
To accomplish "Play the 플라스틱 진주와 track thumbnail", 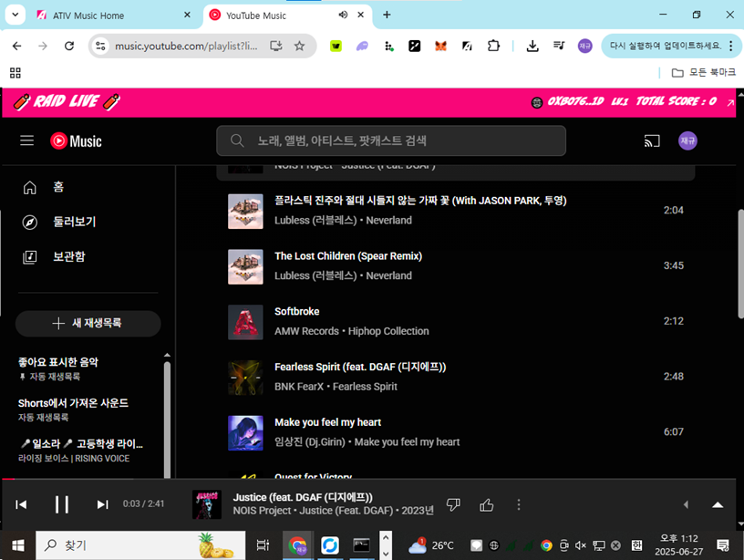I will pos(245,212).
